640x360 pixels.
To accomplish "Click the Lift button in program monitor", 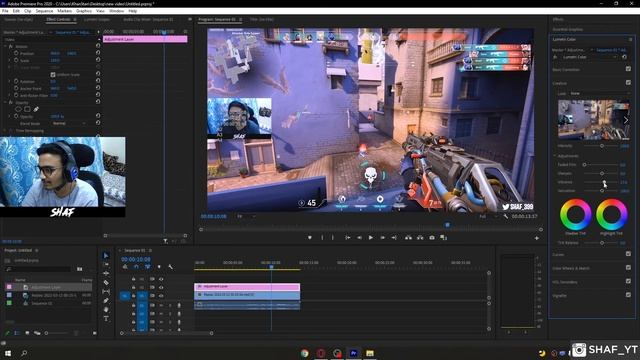I will [408, 238].
